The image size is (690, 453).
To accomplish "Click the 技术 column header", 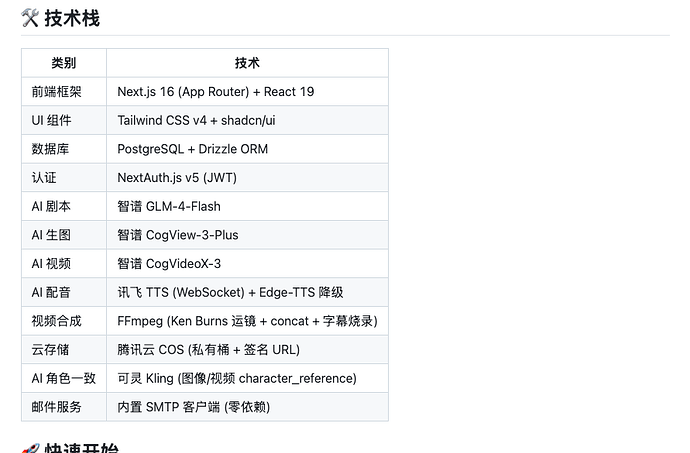I will tap(247, 63).
